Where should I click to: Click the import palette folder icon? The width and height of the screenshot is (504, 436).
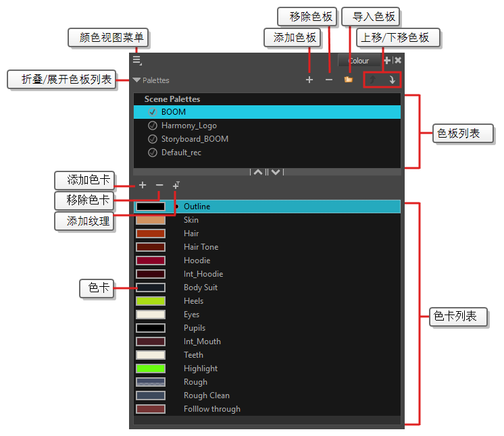point(349,80)
